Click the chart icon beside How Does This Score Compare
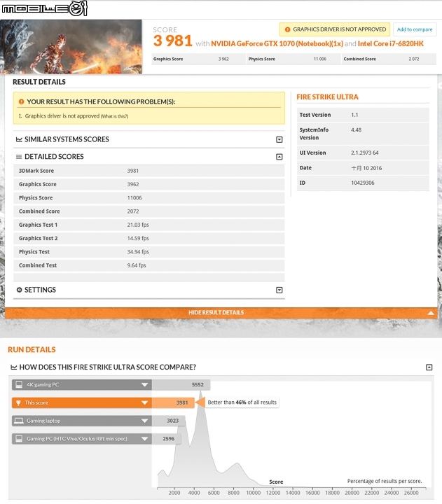The width and height of the screenshot is (442, 504). [14, 367]
